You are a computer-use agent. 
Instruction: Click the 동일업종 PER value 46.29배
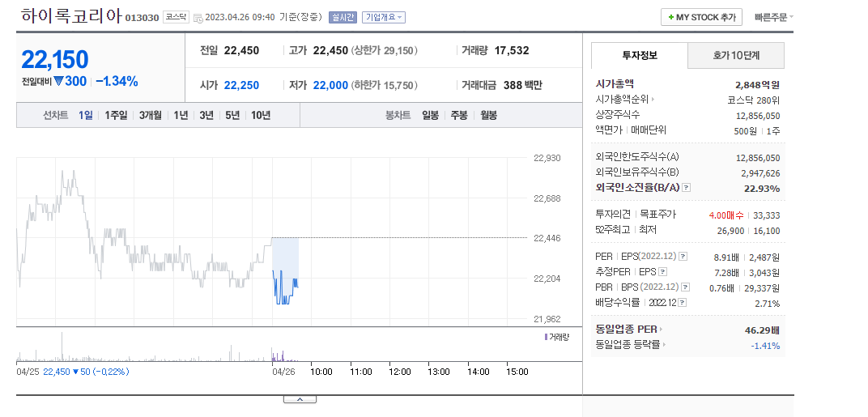coord(762,330)
